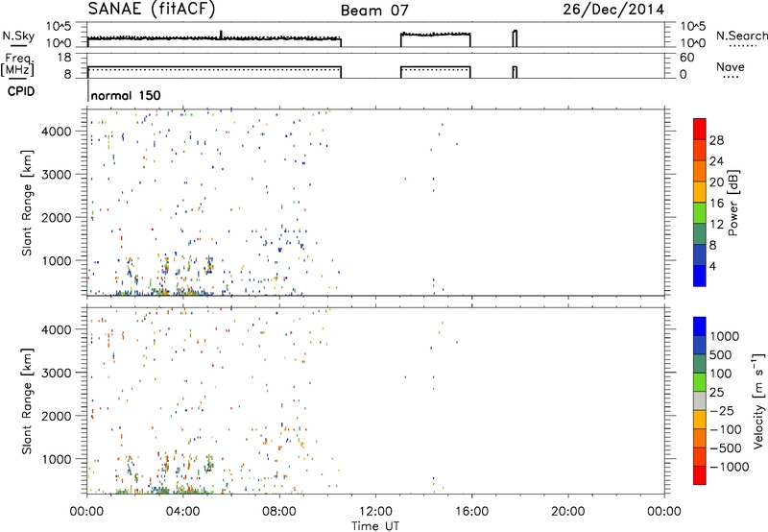Image resolution: width=768 pixels, height=532 pixels.
Task: Click the Nave legend label
Action: (731, 66)
